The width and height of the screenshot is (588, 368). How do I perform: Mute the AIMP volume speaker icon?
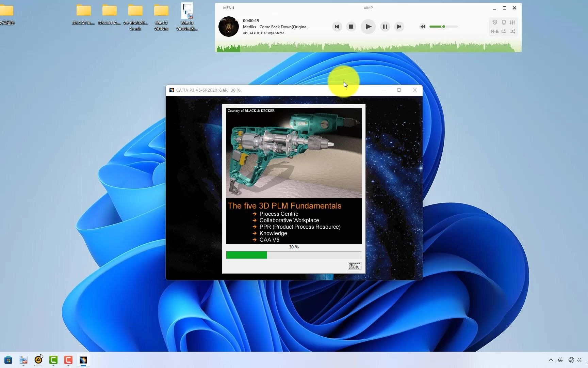coord(422,27)
